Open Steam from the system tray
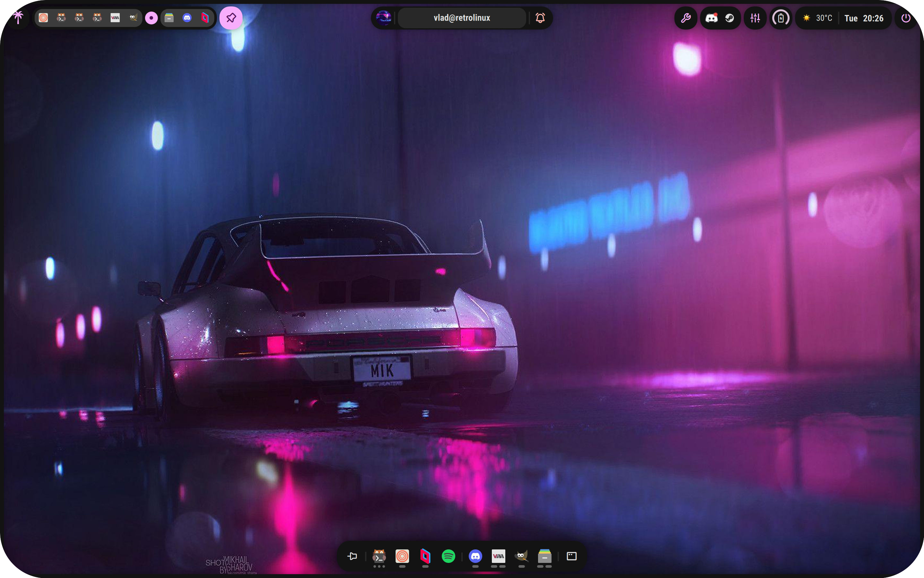 730,18
